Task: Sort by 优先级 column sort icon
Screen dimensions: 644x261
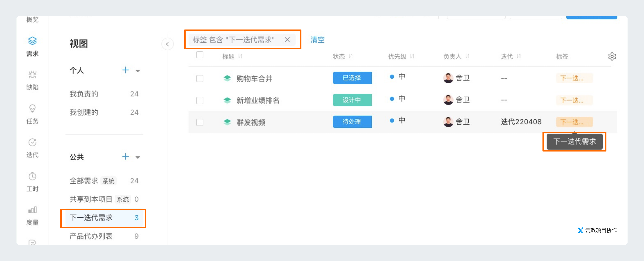Action: click(x=412, y=57)
